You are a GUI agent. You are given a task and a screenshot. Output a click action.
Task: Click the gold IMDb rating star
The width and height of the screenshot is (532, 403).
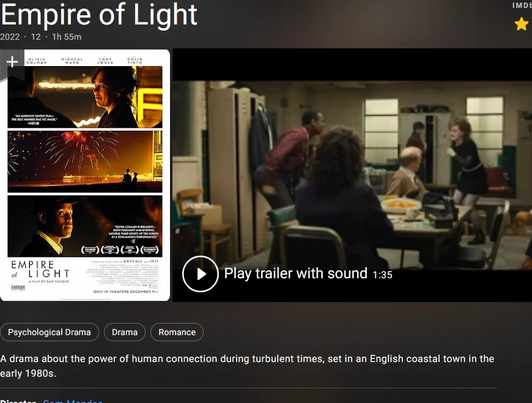coord(521,24)
